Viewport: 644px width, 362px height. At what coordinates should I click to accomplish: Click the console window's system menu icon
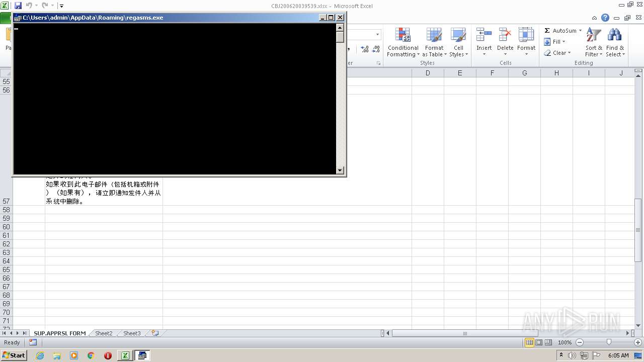click(18, 18)
